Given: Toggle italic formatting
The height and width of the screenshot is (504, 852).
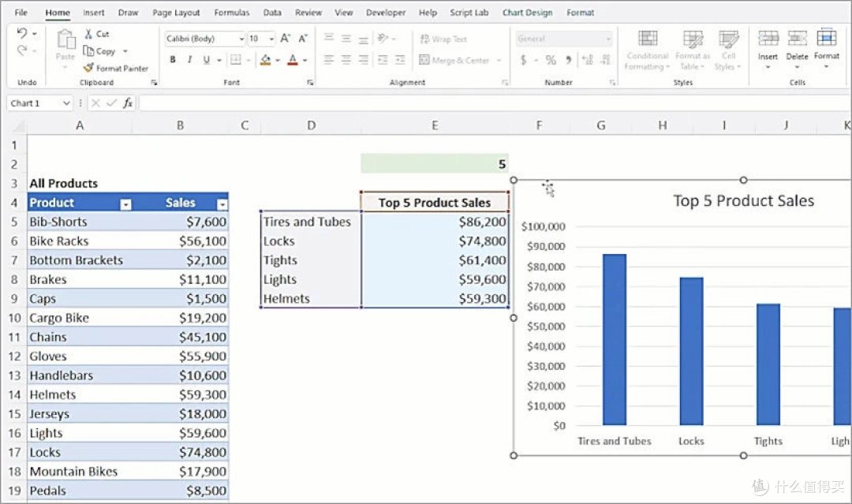Looking at the screenshot, I should coord(190,59).
